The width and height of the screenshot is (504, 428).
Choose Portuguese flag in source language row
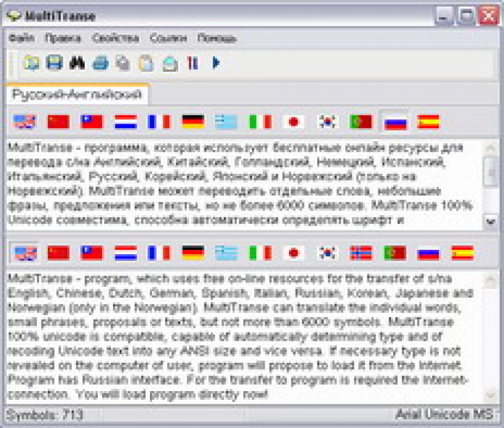tap(361, 122)
